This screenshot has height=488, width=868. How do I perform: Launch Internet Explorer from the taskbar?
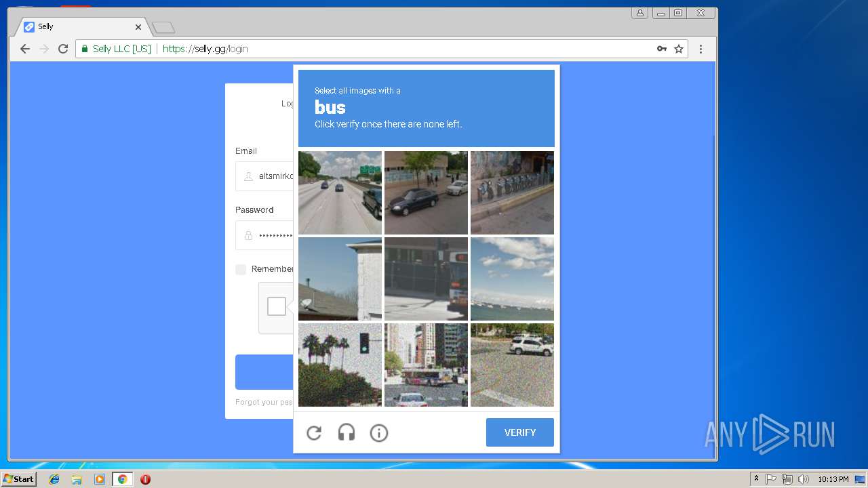pos(54,479)
